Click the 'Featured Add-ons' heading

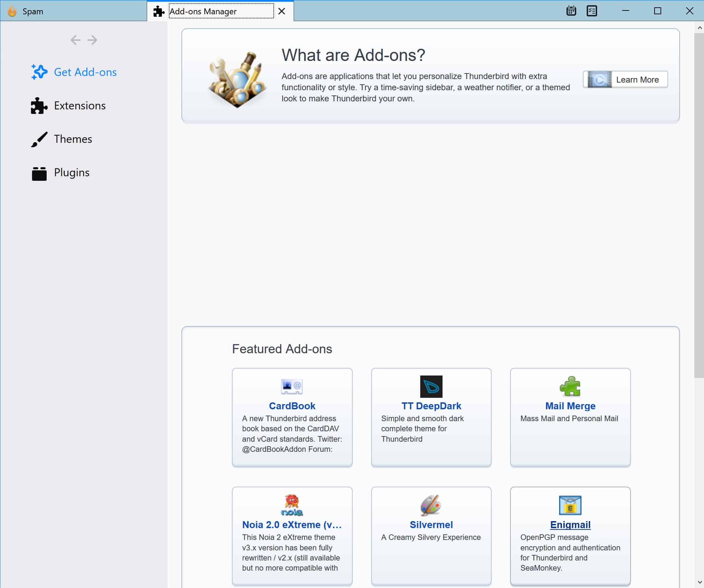click(282, 349)
